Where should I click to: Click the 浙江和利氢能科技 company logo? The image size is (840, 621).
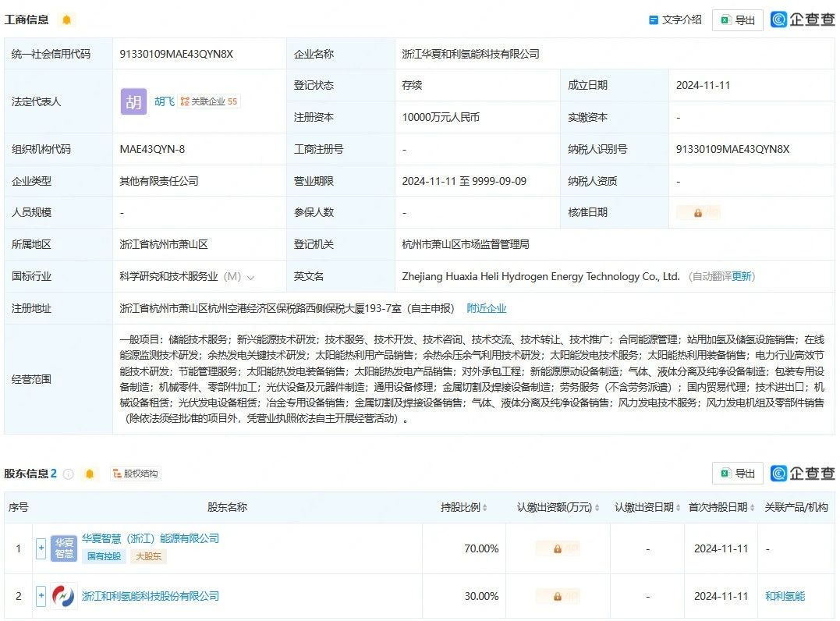tap(64, 596)
